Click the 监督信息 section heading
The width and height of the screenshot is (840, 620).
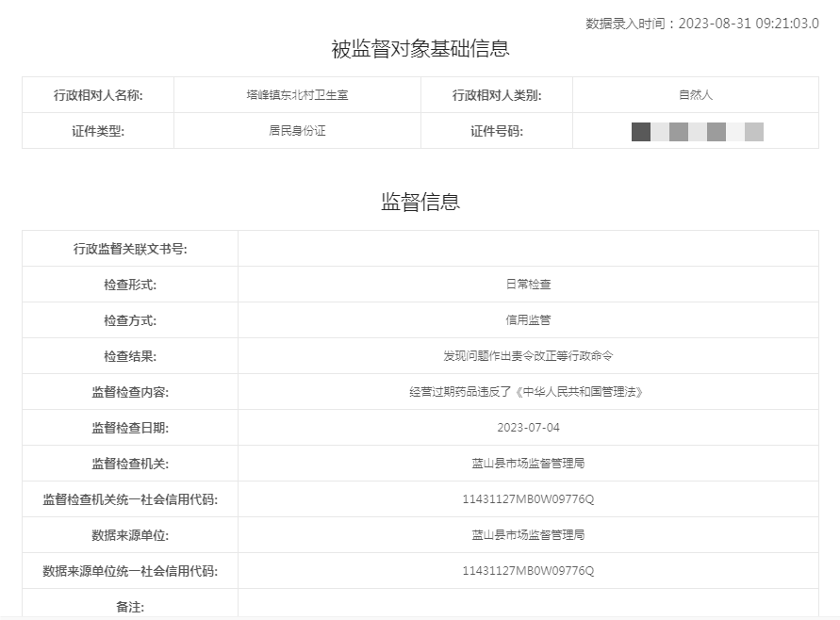[420, 202]
